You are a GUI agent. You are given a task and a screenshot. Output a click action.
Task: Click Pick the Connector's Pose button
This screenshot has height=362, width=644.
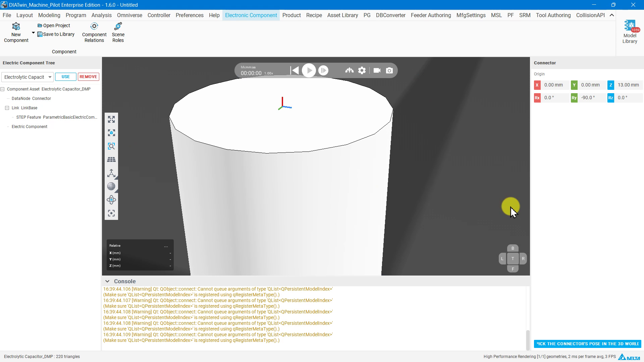pyautogui.click(x=587, y=344)
